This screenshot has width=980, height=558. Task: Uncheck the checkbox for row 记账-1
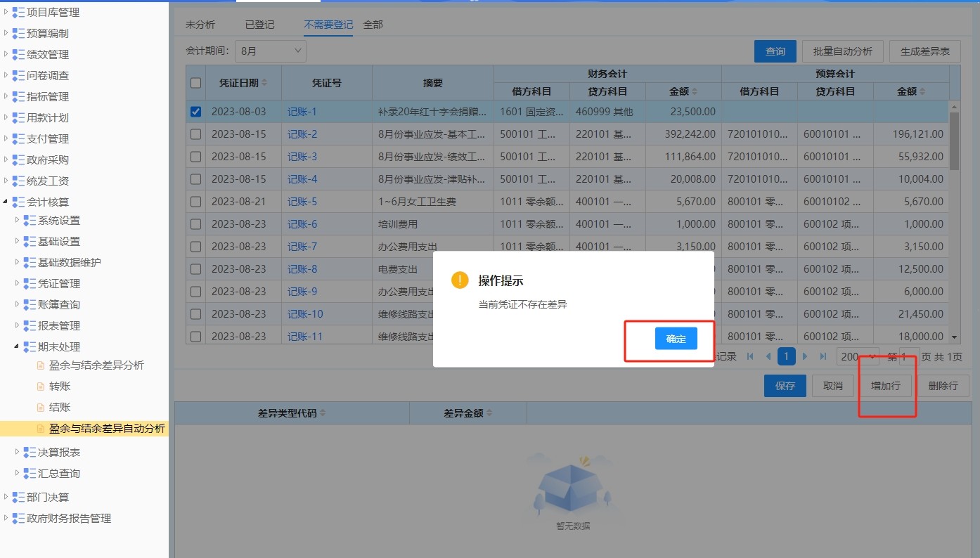click(196, 112)
